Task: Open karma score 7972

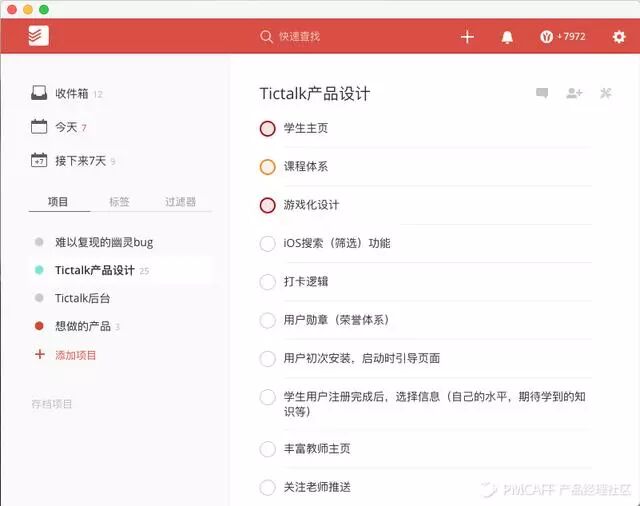Action: (x=563, y=37)
